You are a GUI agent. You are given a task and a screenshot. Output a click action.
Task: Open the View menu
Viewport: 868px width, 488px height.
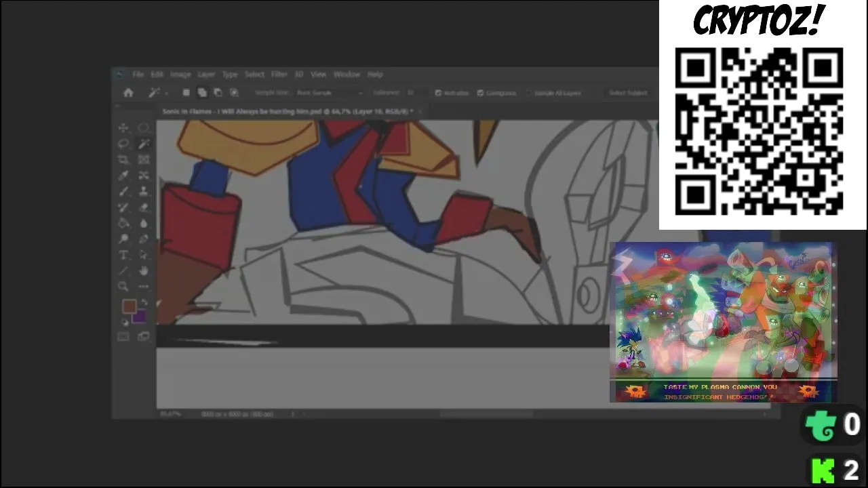[x=318, y=75]
